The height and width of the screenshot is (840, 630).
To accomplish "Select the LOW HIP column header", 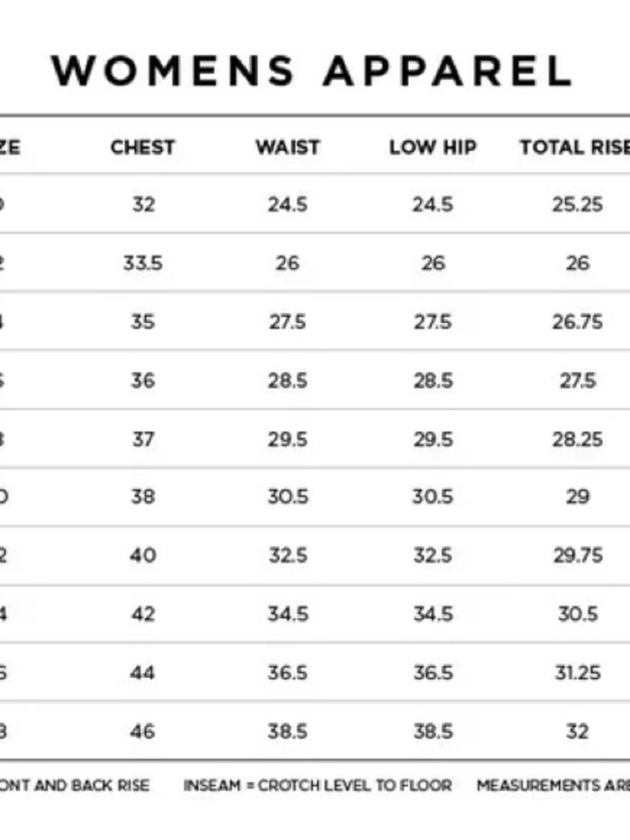I will [x=433, y=147].
